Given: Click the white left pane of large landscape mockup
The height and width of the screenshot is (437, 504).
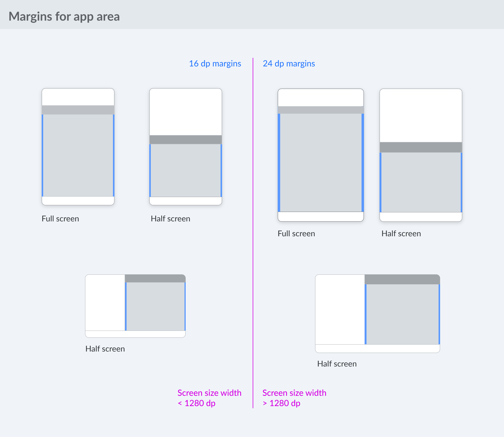Looking at the screenshot, I should 340,309.
